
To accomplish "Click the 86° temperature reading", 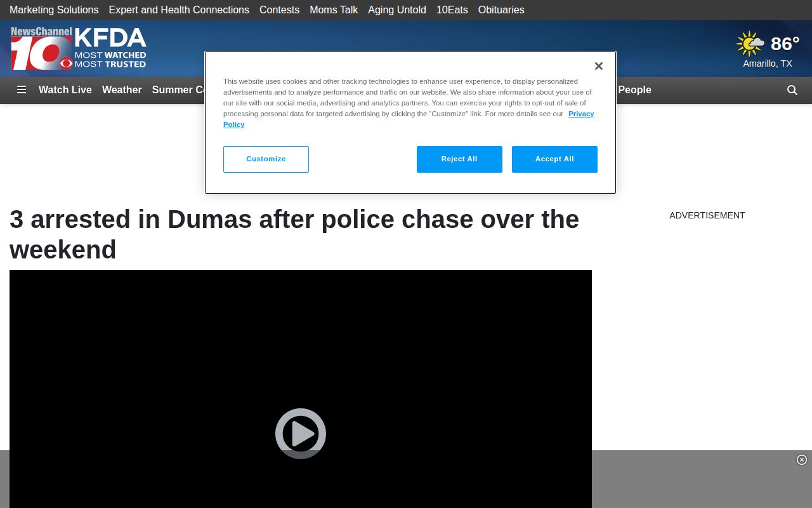I will 785,44.
